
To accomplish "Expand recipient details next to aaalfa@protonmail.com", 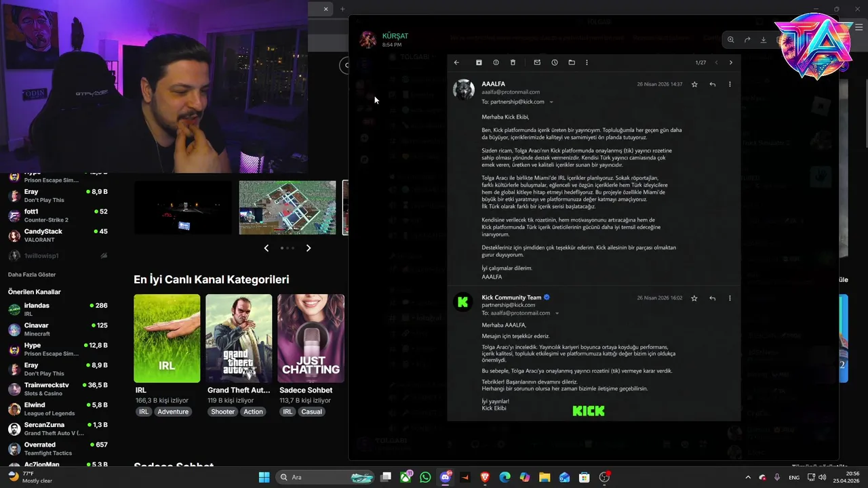I will coord(557,313).
